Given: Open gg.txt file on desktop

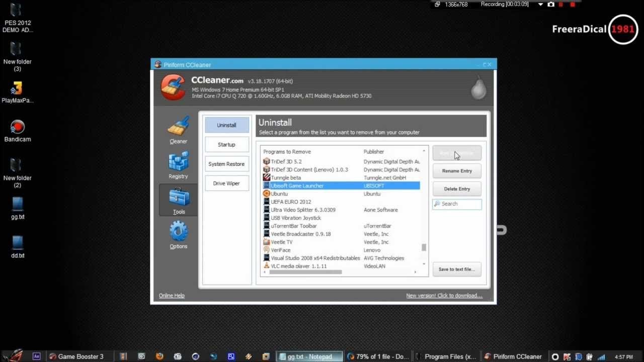Looking at the screenshot, I should (18, 208).
